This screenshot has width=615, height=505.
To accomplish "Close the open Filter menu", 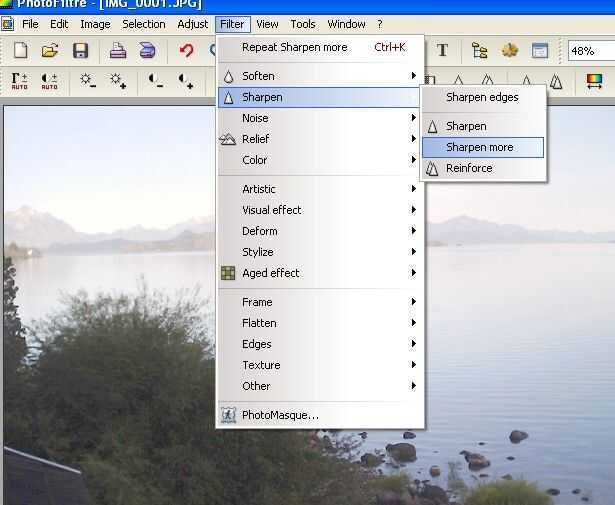I will pos(232,24).
